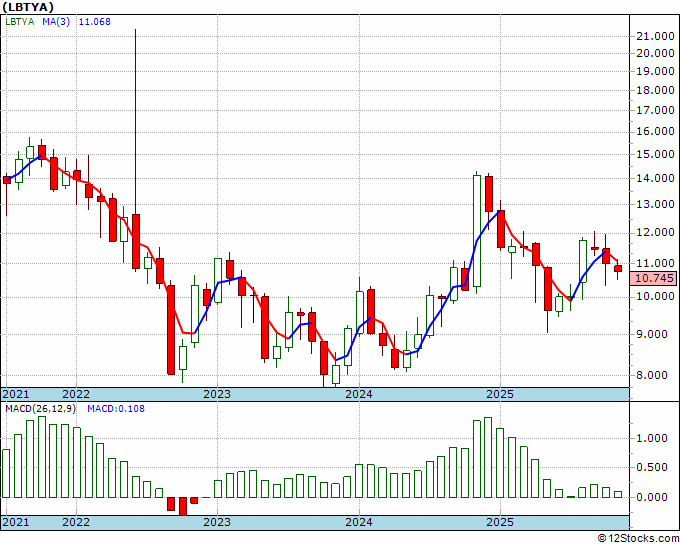Open the 12Stocks.com copyright link
Image resolution: width=680 pixels, height=546 pixels.
(638, 538)
